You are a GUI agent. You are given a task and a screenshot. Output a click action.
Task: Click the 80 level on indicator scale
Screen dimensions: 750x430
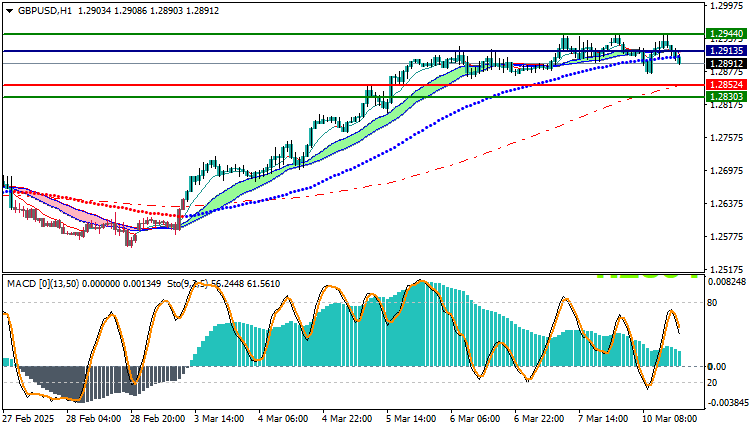712,303
